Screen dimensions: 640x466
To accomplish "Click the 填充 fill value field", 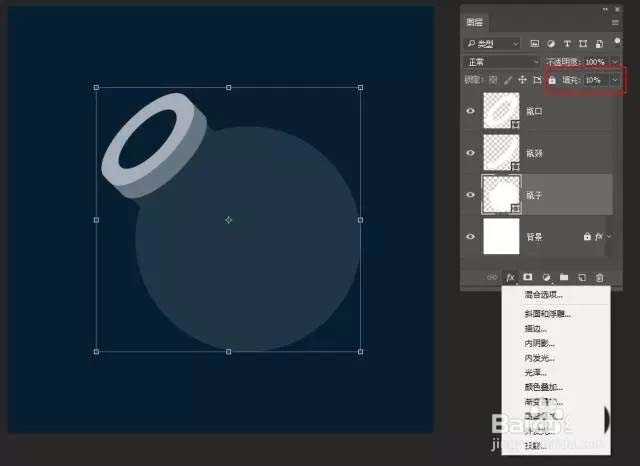I will point(594,79).
